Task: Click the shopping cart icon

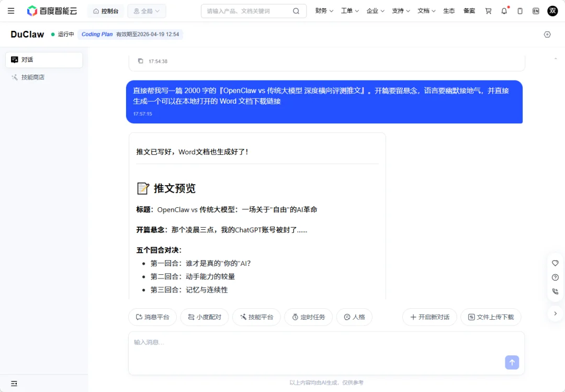Action: click(x=488, y=10)
